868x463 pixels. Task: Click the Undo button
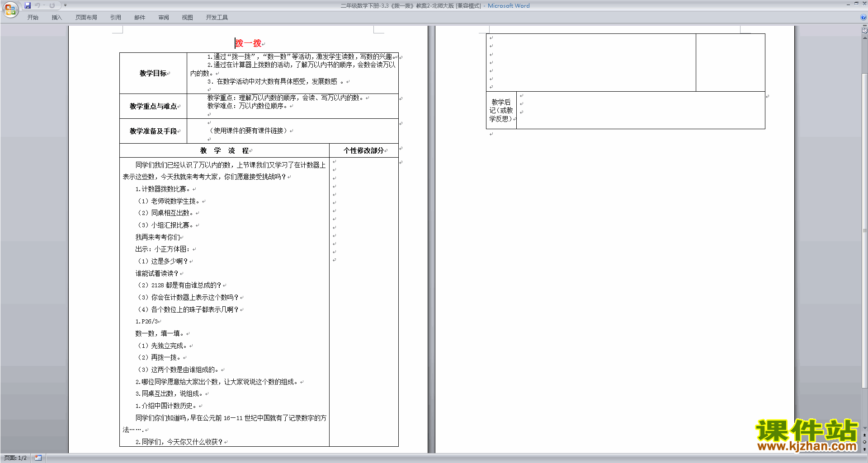[38, 5]
